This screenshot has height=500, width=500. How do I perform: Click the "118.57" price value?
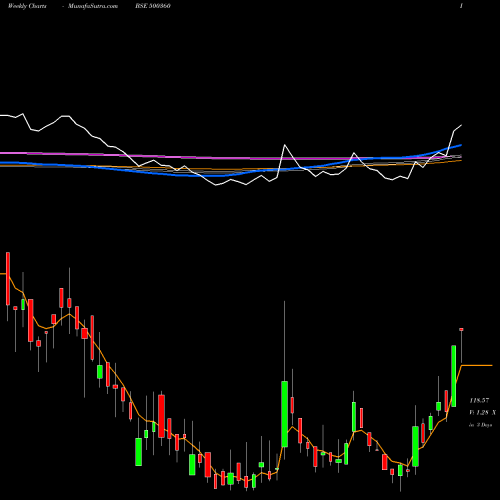tap(479, 400)
